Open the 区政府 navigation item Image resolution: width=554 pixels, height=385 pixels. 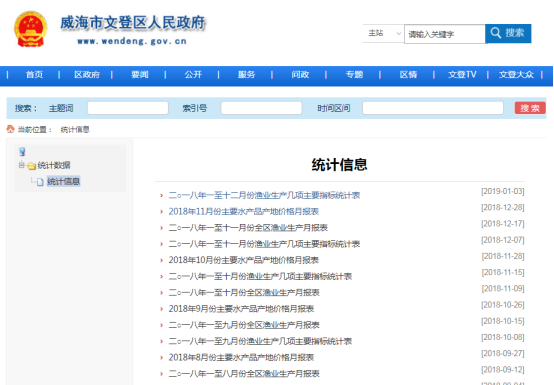87,75
